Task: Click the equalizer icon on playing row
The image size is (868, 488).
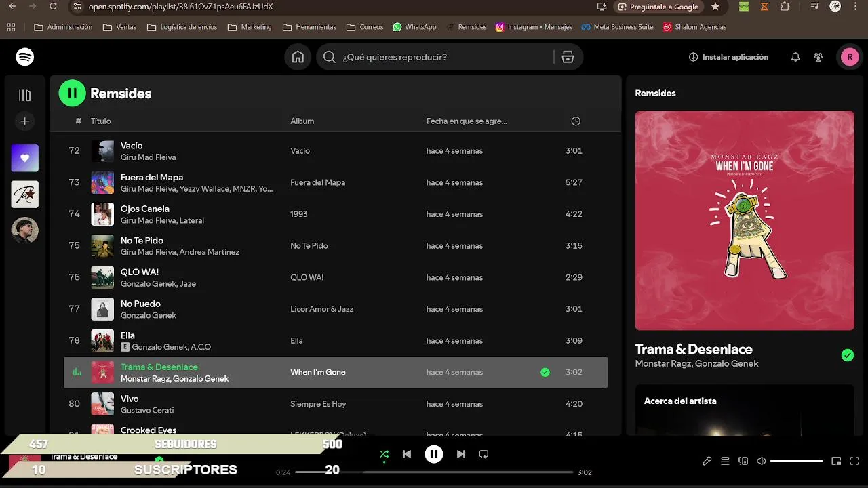Action: pos(77,372)
